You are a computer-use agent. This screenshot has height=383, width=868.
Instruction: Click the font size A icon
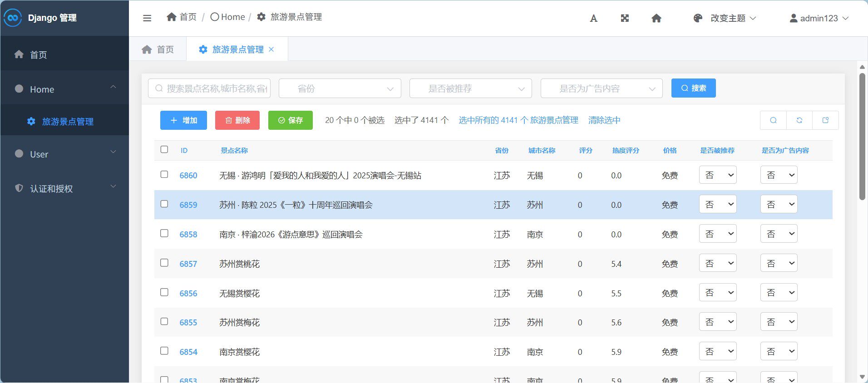click(x=593, y=18)
